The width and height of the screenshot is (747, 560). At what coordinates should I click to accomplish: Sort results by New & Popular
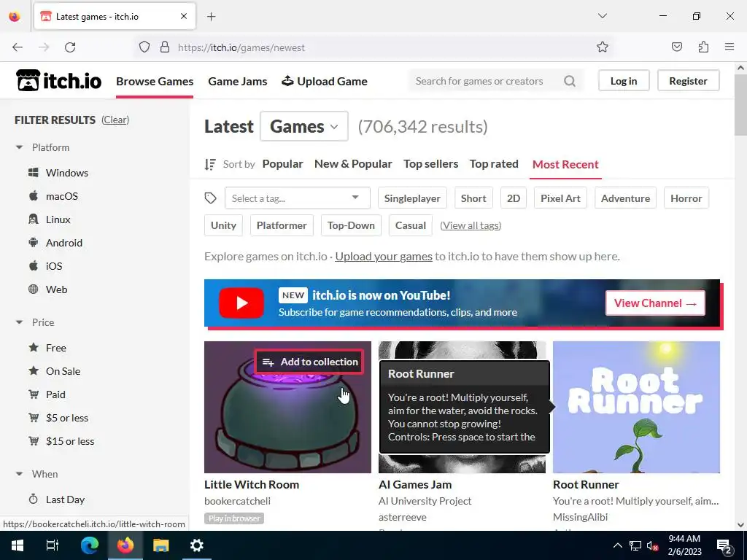click(353, 164)
